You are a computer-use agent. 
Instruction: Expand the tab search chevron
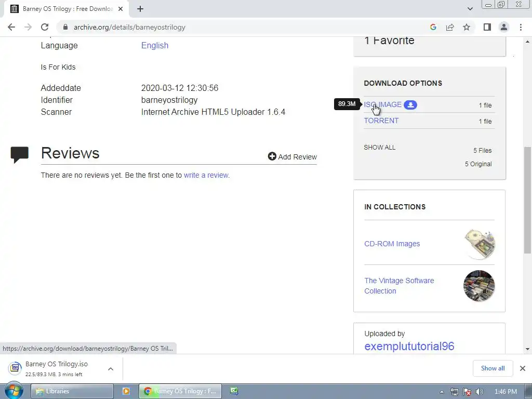pos(470,9)
